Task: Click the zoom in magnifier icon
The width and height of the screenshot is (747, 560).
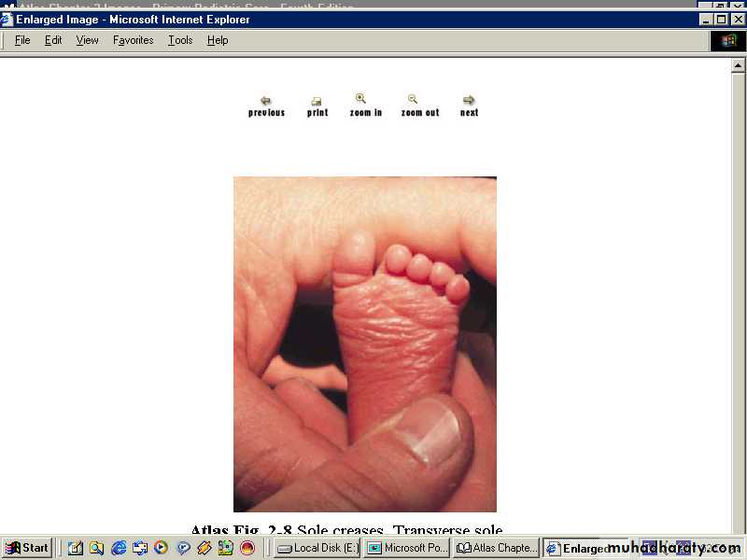Action: (x=361, y=99)
